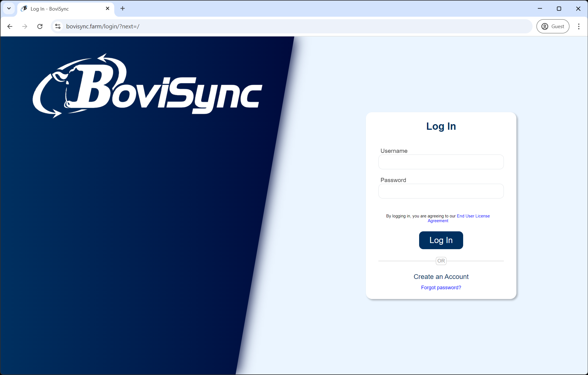Screen dimensions: 588x375
Task: Maximize the browser window
Action: point(559,9)
